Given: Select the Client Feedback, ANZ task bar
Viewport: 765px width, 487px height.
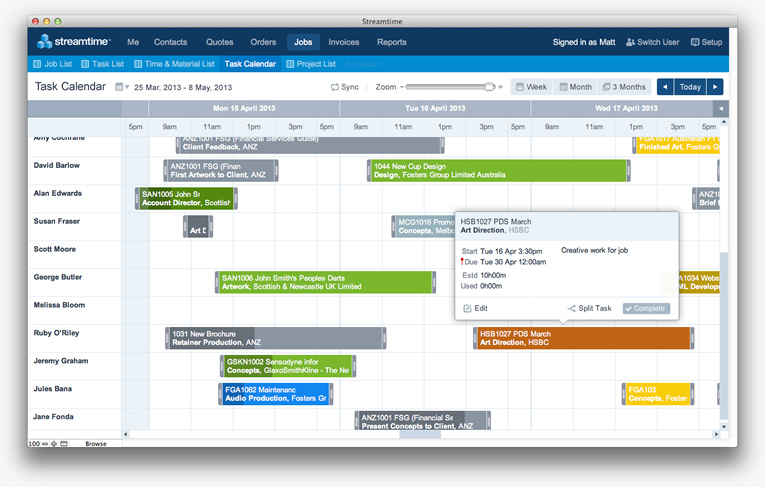Looking at the screenshot, I should pos(310,145).
